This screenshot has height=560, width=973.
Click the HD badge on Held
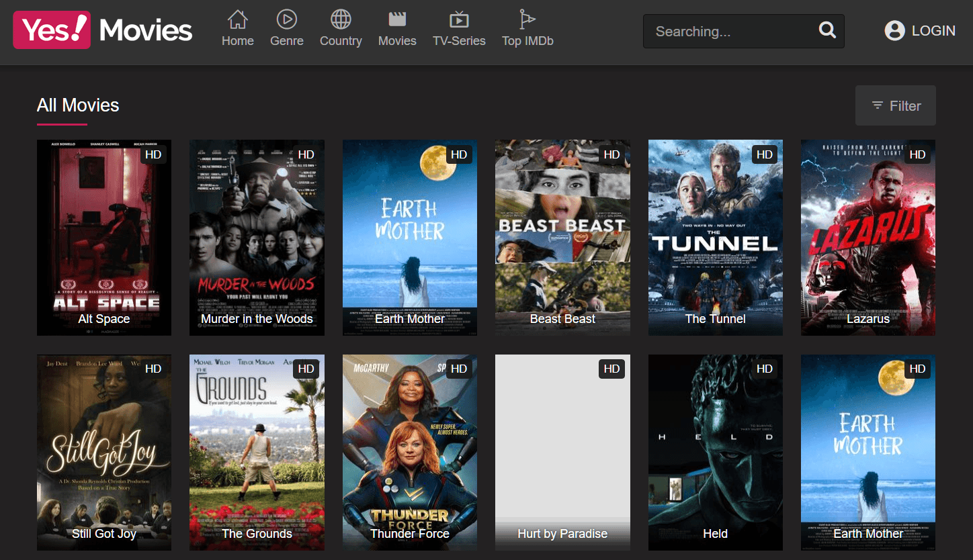[765, 369]
